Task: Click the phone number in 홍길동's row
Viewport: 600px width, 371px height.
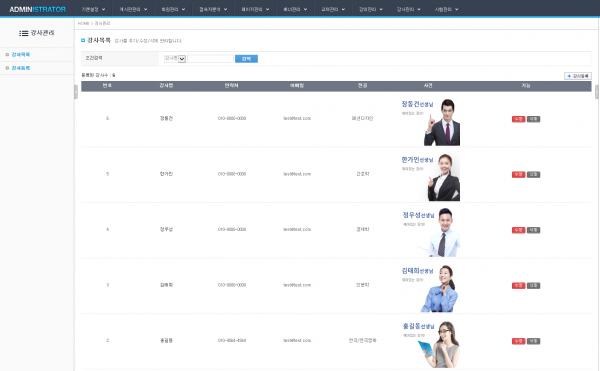Action: [232, 340]
